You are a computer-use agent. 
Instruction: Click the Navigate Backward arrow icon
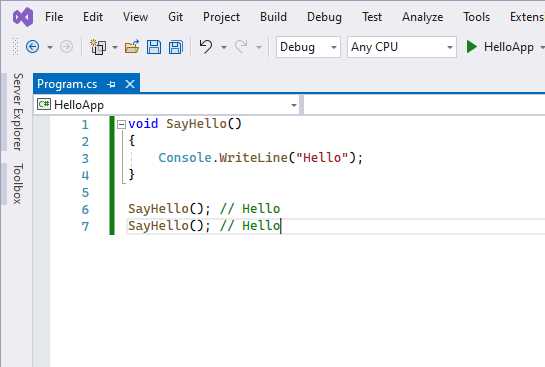[32, 47]
